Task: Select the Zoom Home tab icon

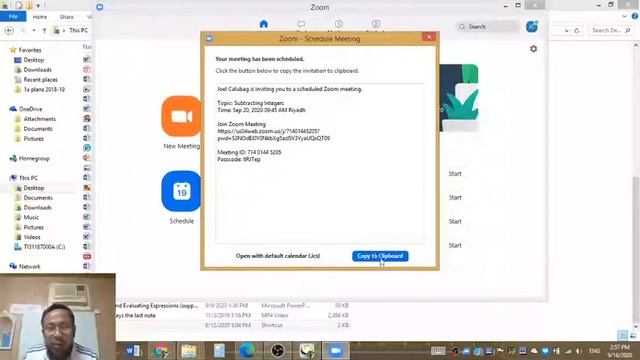Action: (x=264, y=24)
